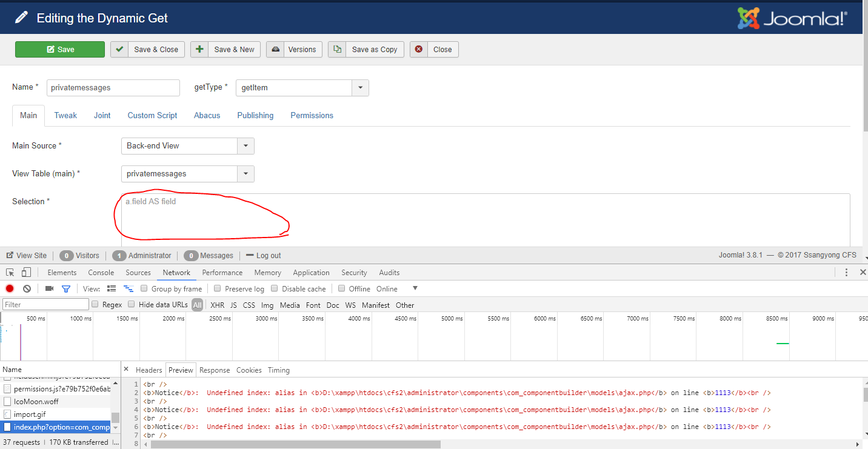
Task: Show the Headers tab of the request
Action: pyautogui.click(x=149, y=370)
